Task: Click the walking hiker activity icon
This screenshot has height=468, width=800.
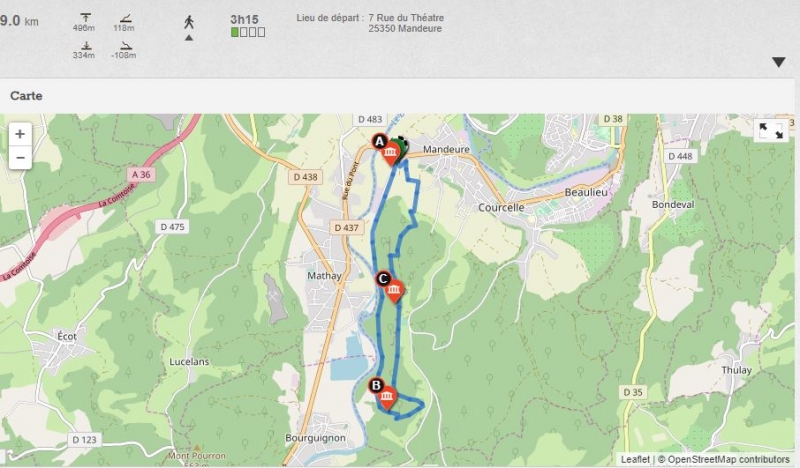Action: pyautogui.click(x=189, y=22)
